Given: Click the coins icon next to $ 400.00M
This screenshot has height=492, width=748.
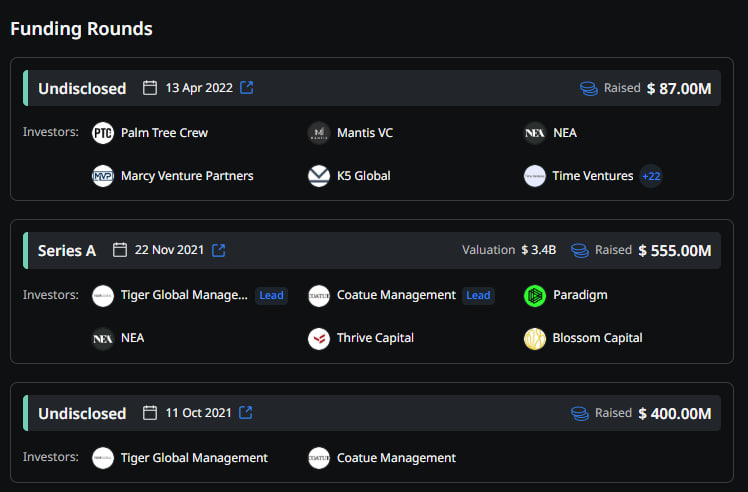Looking at the screenshot, I should (x=580, y=413).
